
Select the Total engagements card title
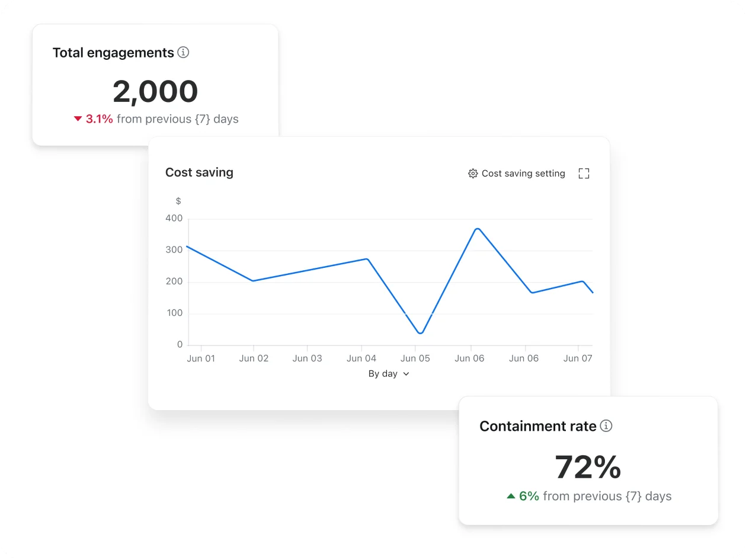114,53
